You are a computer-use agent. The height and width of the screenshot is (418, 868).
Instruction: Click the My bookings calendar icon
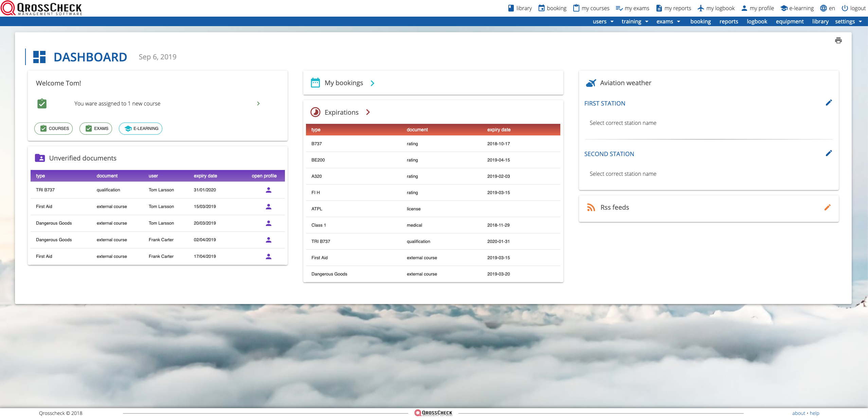[x=315, y=83]
